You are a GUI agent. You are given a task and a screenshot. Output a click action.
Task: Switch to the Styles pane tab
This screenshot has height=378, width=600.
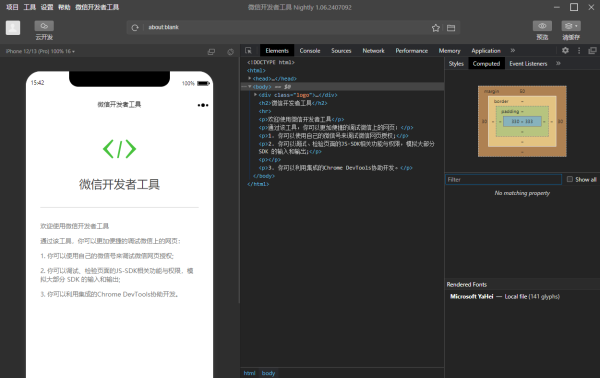click(x=456, y=64)
